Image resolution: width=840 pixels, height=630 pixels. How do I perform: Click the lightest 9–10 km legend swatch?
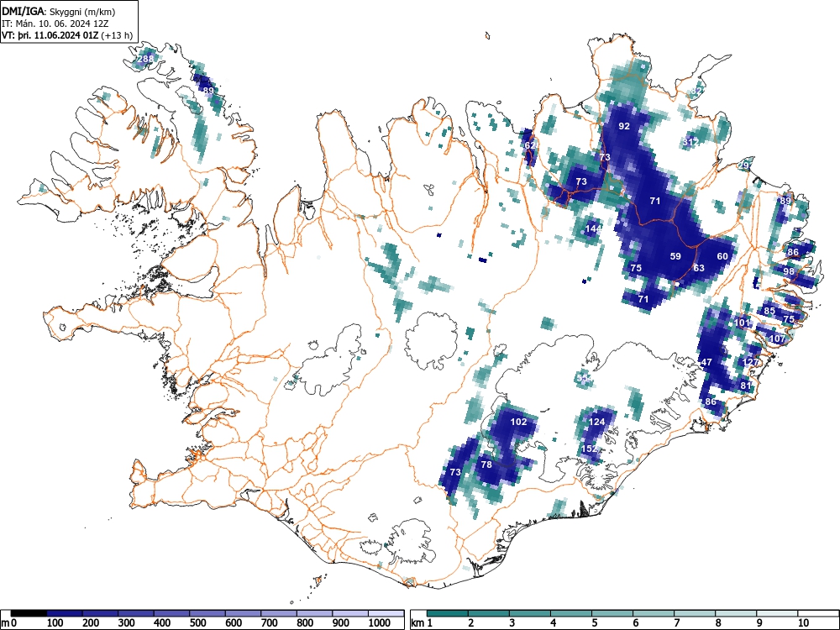777,613
